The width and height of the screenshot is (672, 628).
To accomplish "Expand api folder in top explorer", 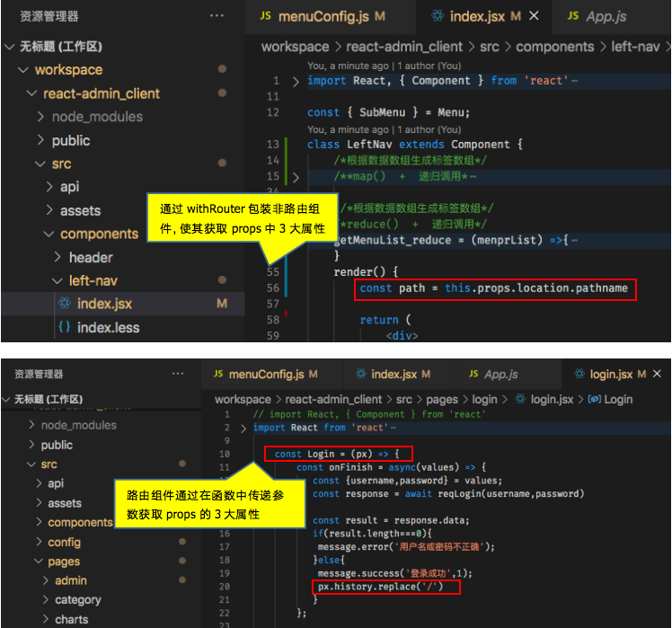I will pos(49,187).
